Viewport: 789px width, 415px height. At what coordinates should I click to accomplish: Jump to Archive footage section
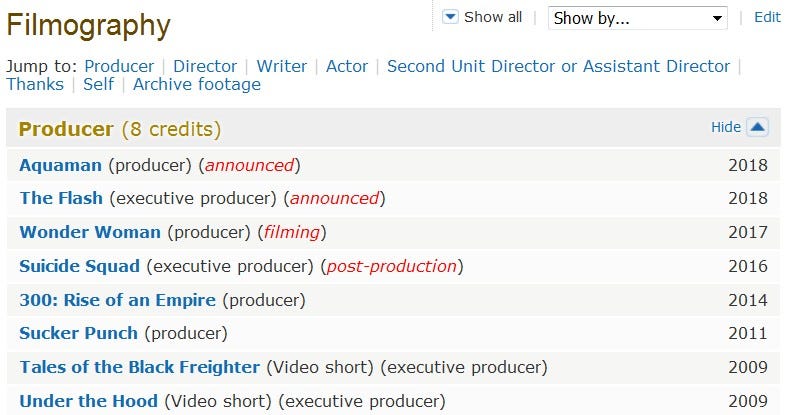pos(197,84)
